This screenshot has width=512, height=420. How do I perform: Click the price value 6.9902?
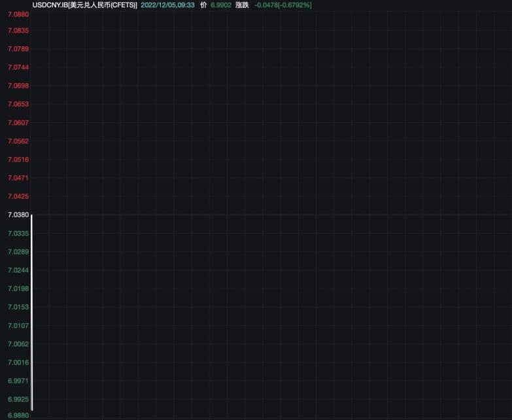coord(221,5)
